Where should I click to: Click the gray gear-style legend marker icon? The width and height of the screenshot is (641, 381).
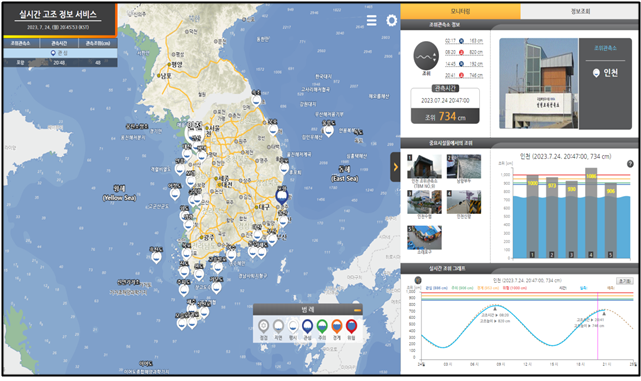(x=264, y=327)
